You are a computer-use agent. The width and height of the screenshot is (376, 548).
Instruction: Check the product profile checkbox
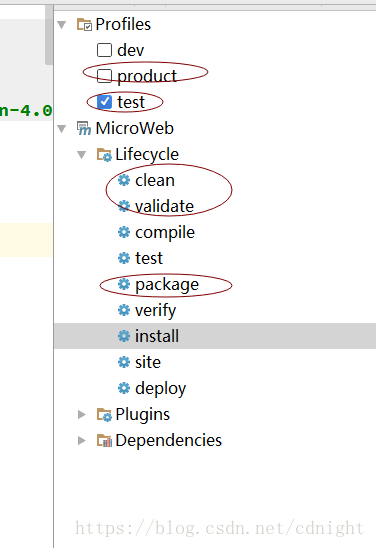pos(104,76)
